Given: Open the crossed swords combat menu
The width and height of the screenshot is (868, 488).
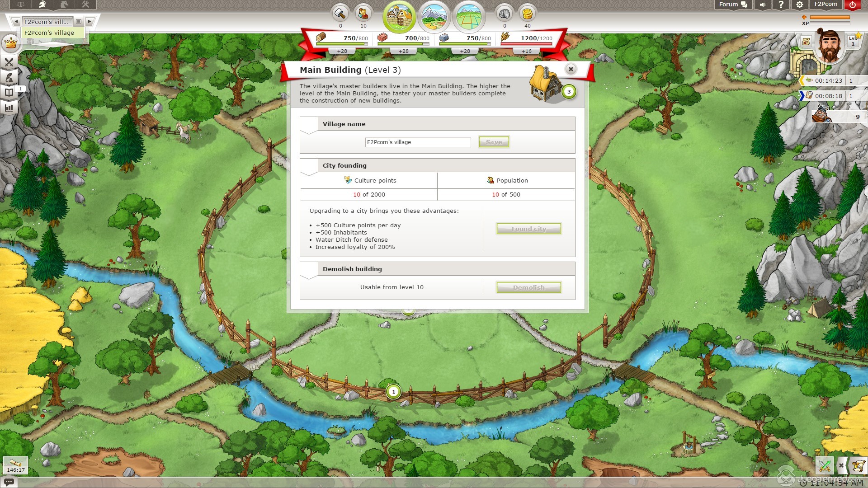Looking at the screenshot, I should click(9, 62).
